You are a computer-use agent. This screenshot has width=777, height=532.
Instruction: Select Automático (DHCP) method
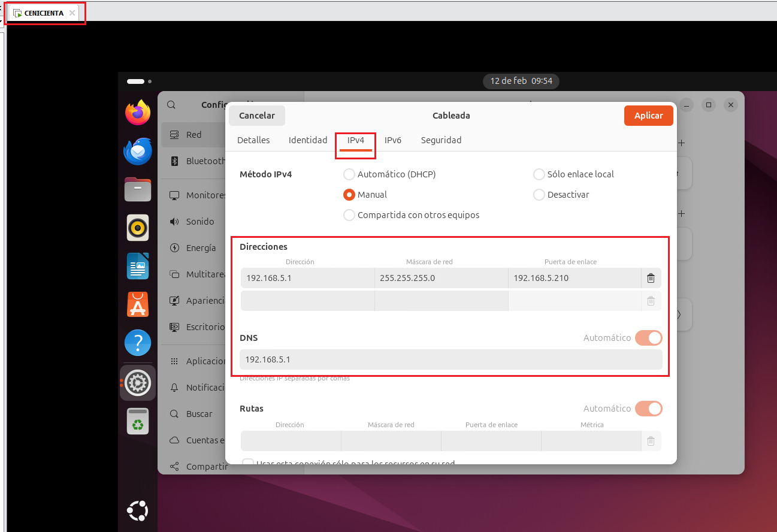pos(349,174)
